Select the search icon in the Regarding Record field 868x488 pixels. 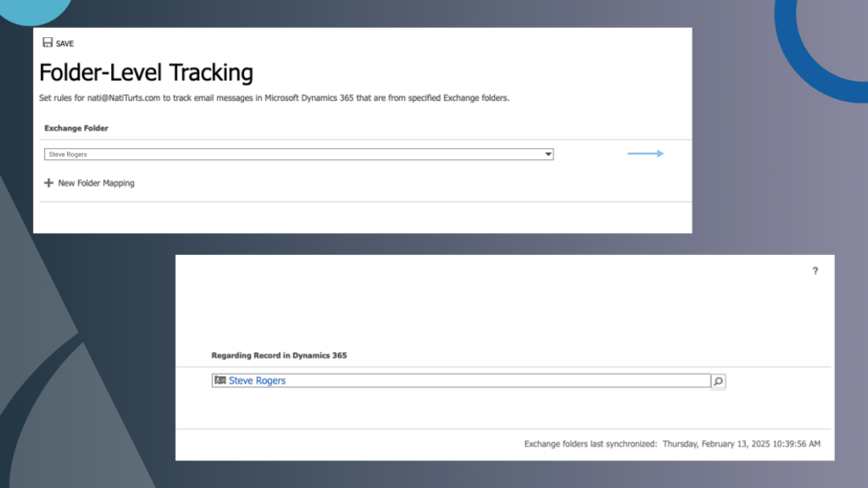pos(718,380)
